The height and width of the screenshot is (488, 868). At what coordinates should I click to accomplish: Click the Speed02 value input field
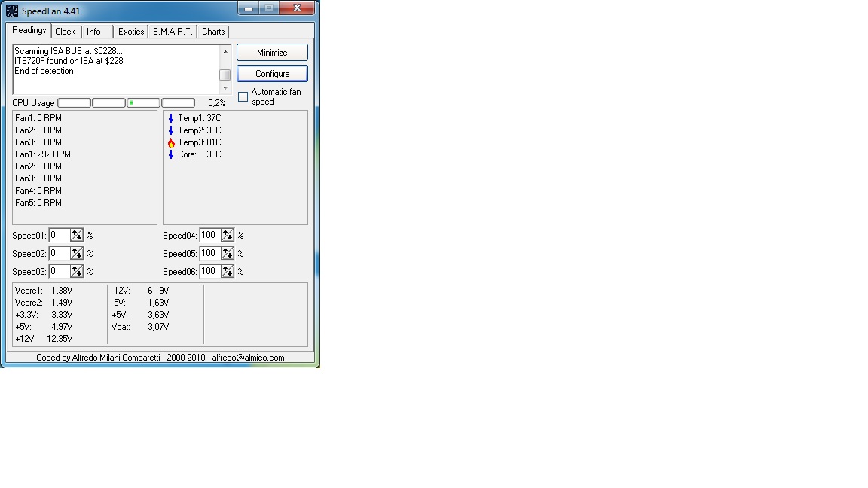pyautogui.click(x=60, y=253)
